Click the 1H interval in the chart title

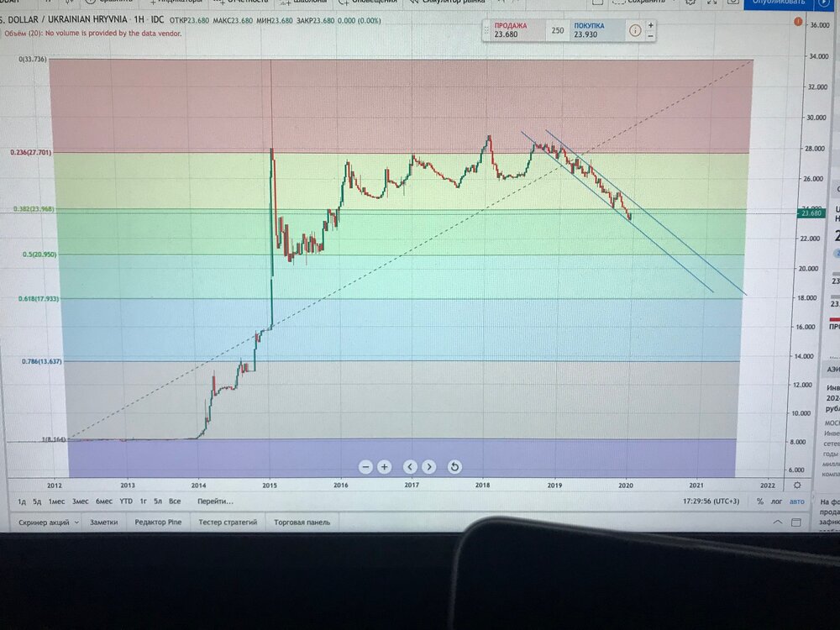(x=139, y=20)
